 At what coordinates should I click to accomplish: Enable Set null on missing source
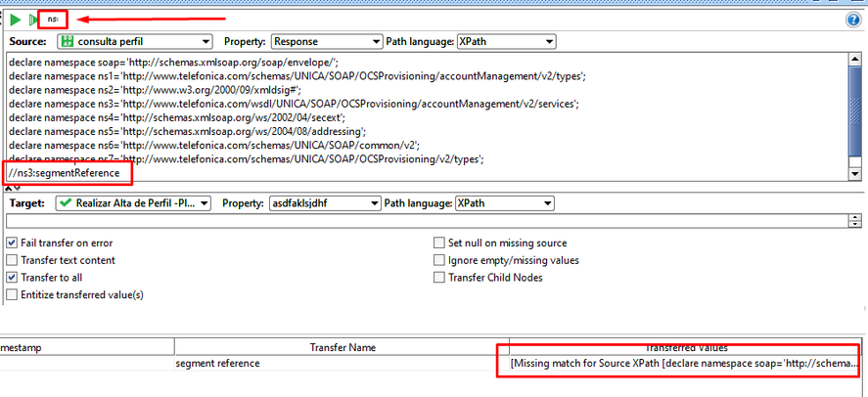pos(439,243)
